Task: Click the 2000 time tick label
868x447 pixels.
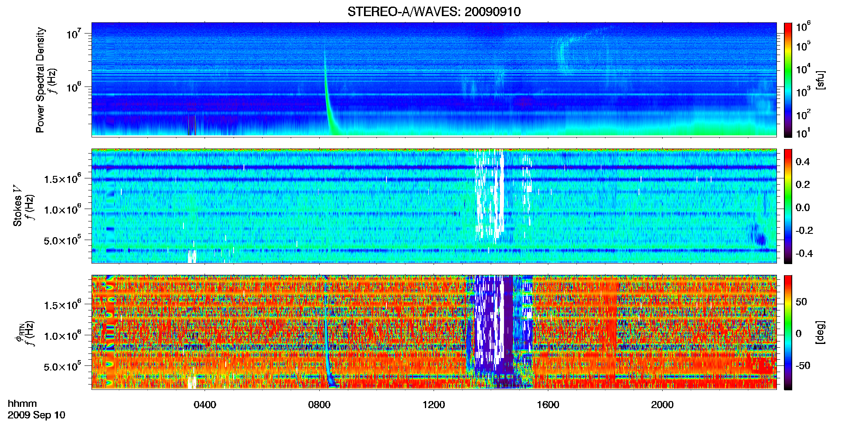Action: (662, 404)
